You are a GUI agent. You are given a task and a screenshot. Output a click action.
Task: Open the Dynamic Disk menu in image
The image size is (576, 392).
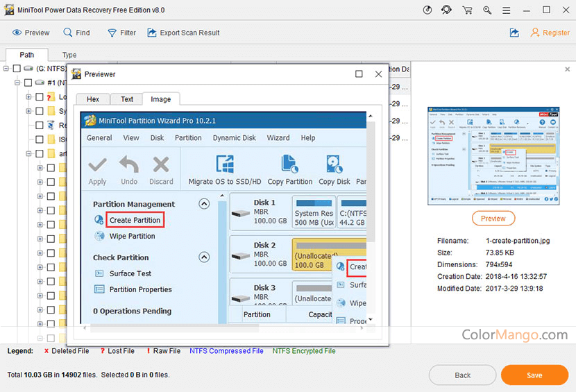click(x=234, y=138)
